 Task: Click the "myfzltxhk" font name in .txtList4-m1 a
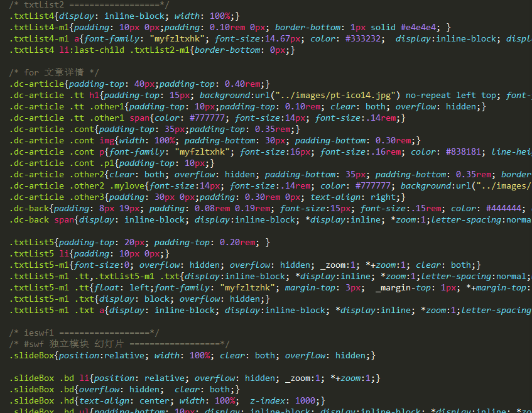click(x=177, y=39)
